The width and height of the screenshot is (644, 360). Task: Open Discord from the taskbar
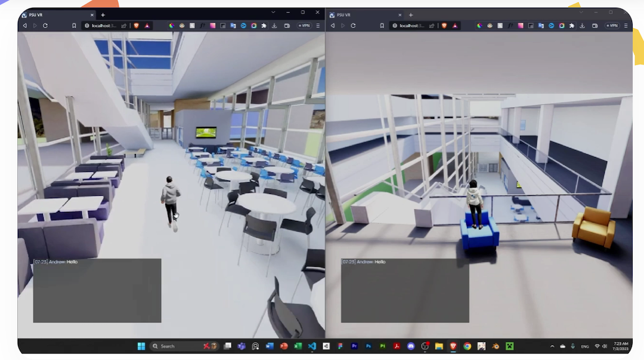(411, 346)
